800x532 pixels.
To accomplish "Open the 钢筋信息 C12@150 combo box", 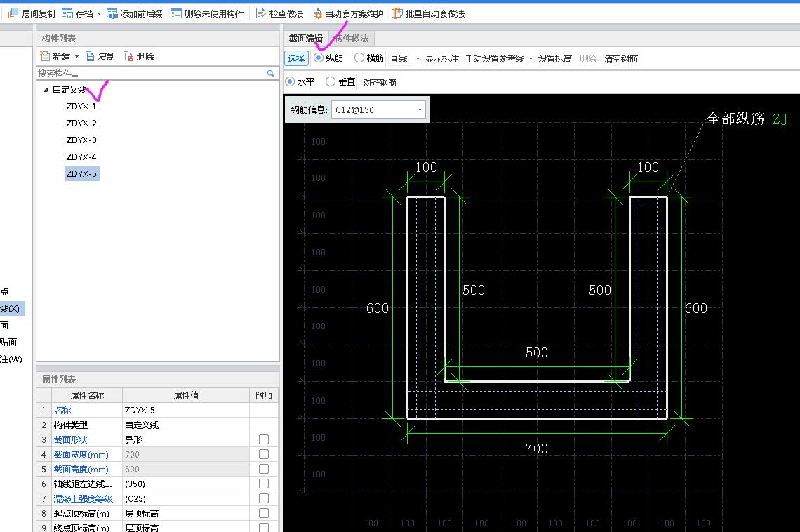I will 378,109.
